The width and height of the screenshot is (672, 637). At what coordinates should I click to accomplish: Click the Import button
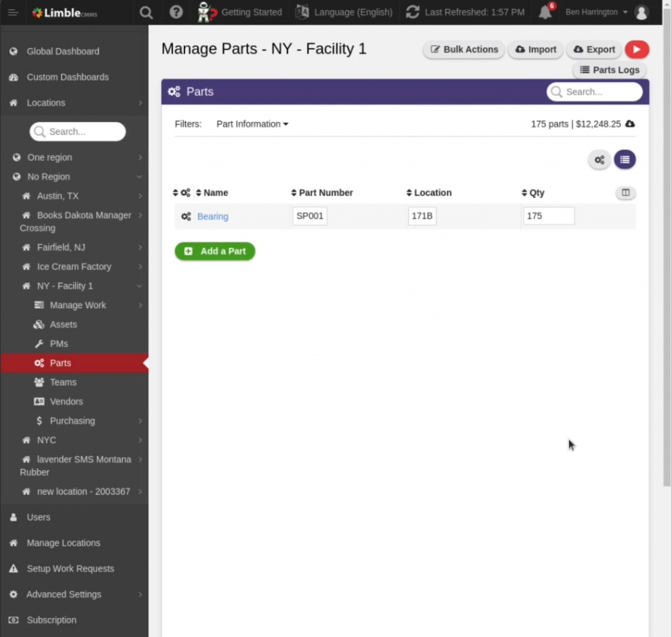[535, 49]
